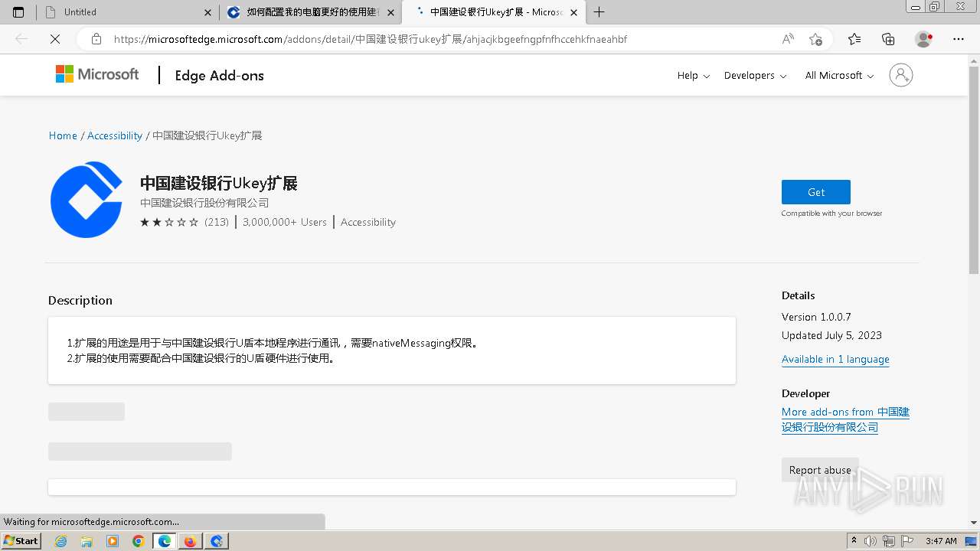This screenshot has height=551, width=980.
Task: Stop loading the page
Action: click(x=55, y=39)
